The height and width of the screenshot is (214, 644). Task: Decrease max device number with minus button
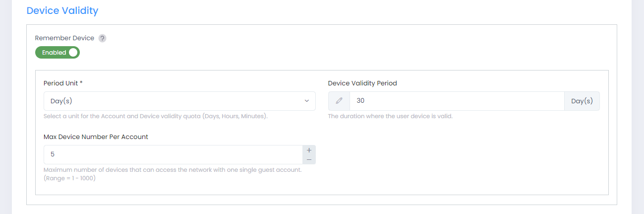click(x=309, y=159)
